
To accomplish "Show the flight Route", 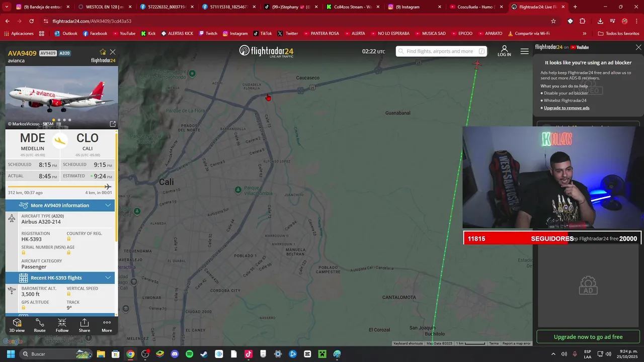I will click(40, 325).
